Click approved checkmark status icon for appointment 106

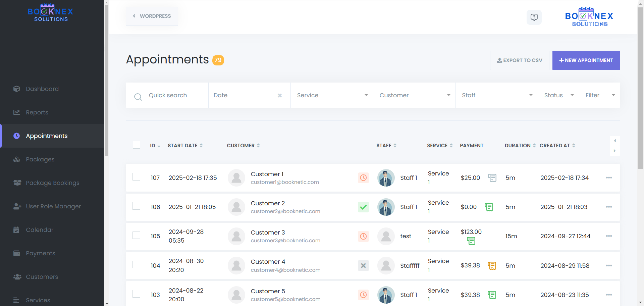(363, 207)
